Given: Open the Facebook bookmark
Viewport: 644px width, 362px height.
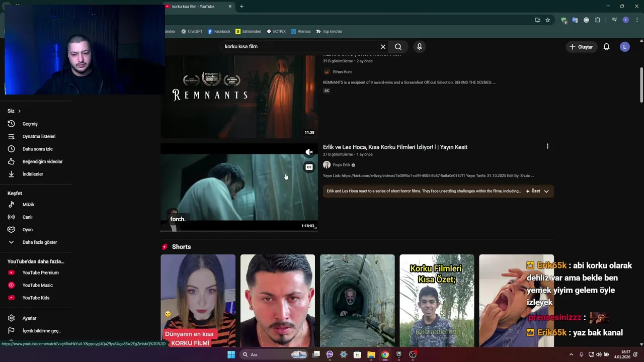Looking at the screenshot, I should coord(219,31).
